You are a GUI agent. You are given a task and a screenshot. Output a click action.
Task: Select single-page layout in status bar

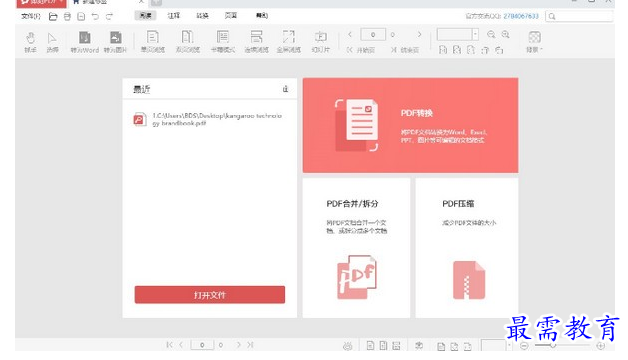370,346
